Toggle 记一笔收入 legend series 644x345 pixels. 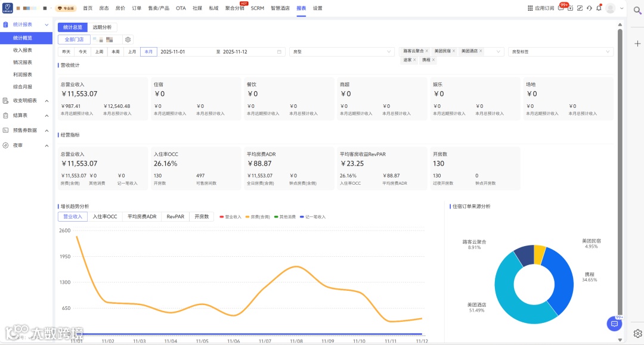tap(312, 217)
